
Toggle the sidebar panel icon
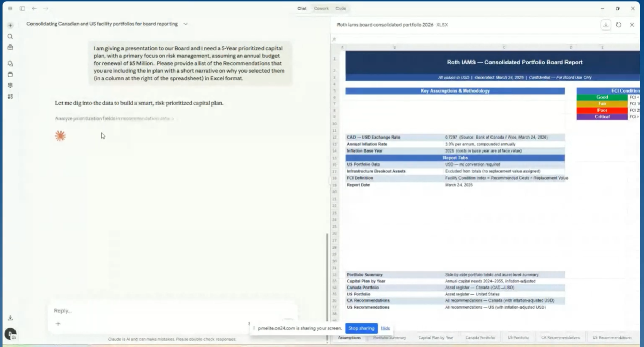(x=22, y=8)
